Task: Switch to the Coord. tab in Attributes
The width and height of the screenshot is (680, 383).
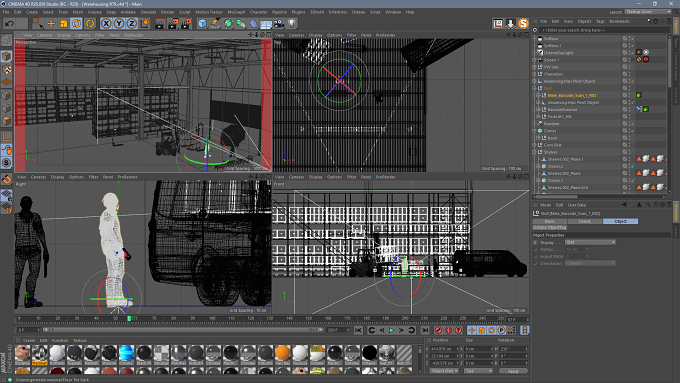Action: (585, 221)
